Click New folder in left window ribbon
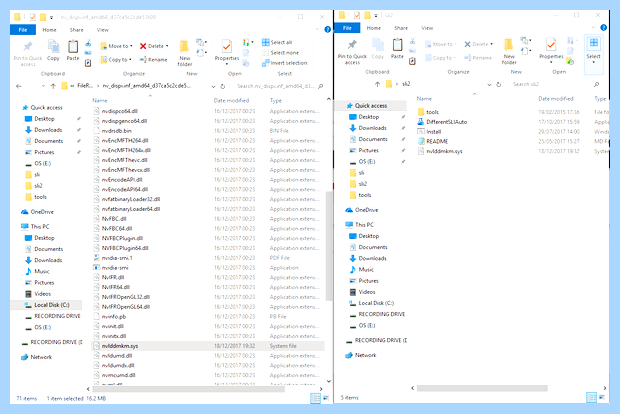Image resolution: width=620 pixels, height=414 pixels. [x=185, y=53]
